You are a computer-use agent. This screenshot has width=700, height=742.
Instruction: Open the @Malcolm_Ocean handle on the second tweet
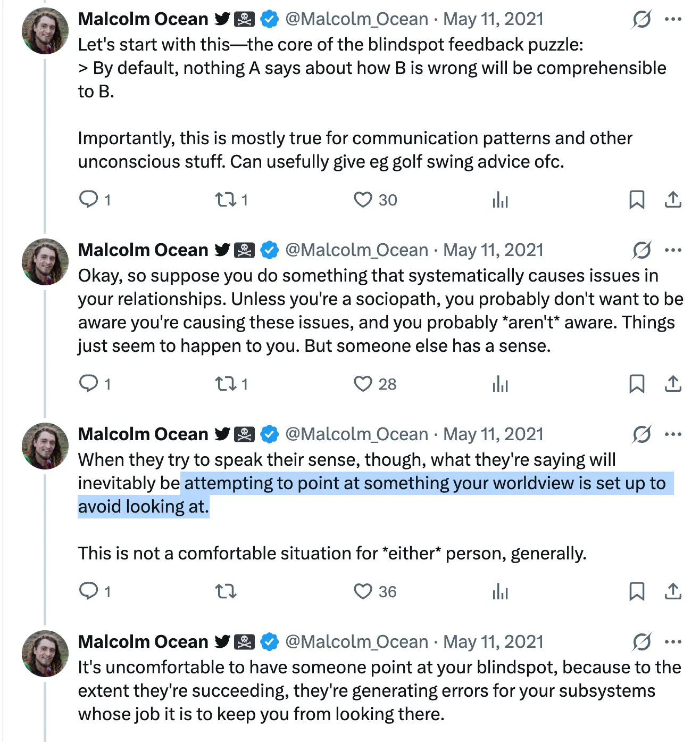coord(356,250)
